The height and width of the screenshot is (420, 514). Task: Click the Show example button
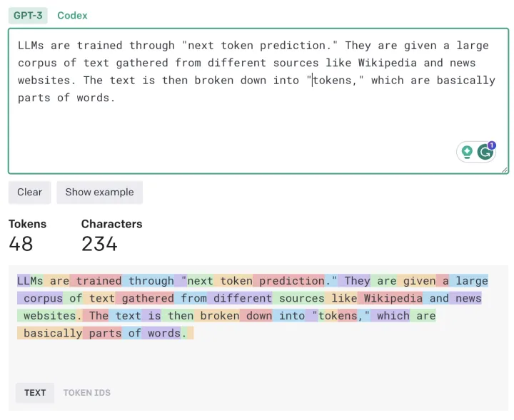(x=99, y=192)
